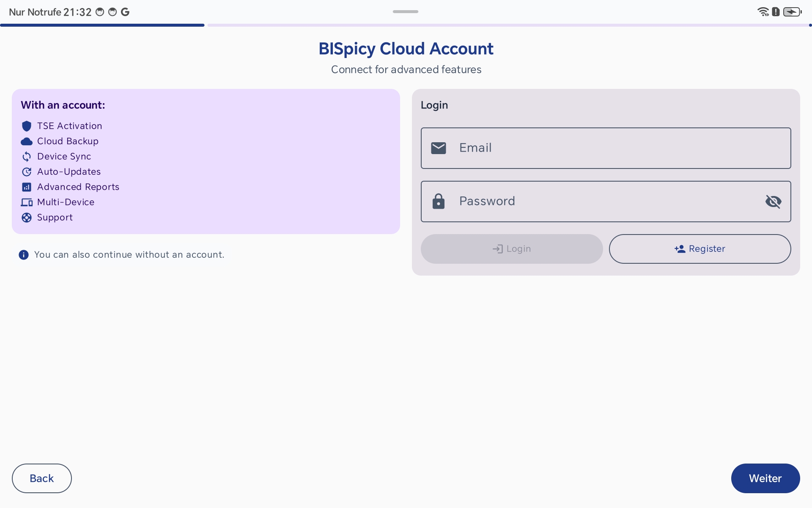Click the Back button
Viewport: 812px width, 508px height.
41,478
